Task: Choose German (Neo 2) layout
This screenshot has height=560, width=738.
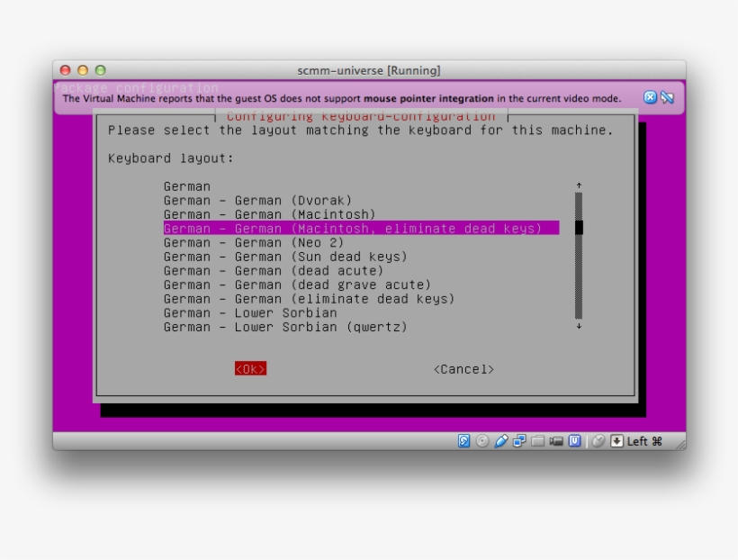Action: click(x=254, y=243)
